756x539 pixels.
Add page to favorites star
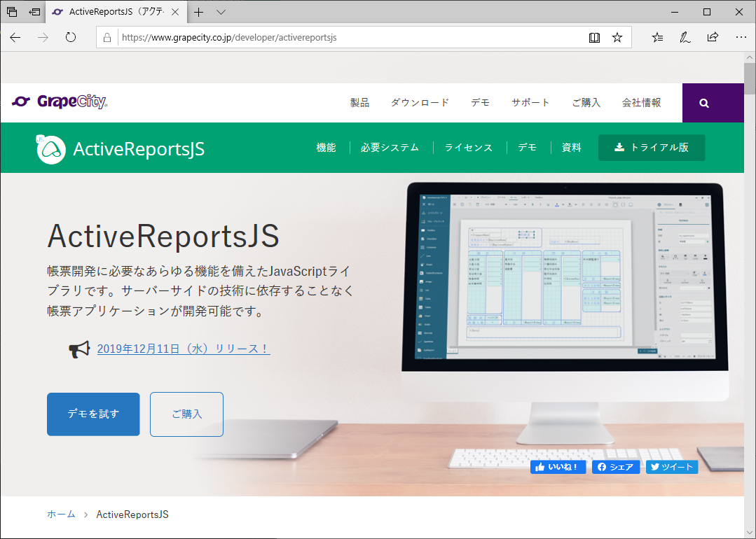(617, 38)
